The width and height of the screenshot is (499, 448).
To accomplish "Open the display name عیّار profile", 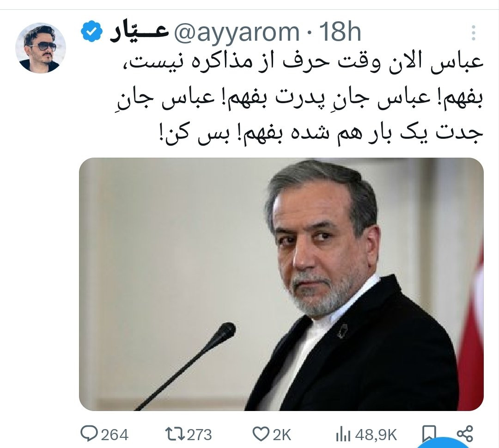I will coord(140,32).
